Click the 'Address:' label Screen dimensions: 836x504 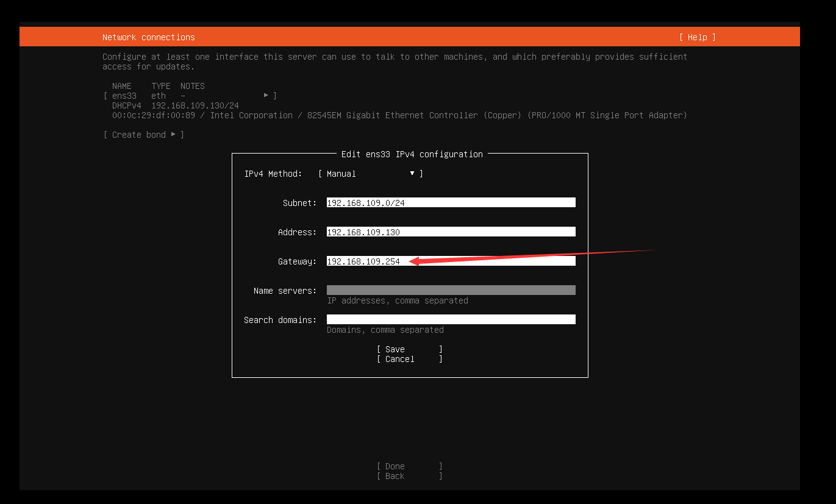pyautogui.click(x=298, y=232)
